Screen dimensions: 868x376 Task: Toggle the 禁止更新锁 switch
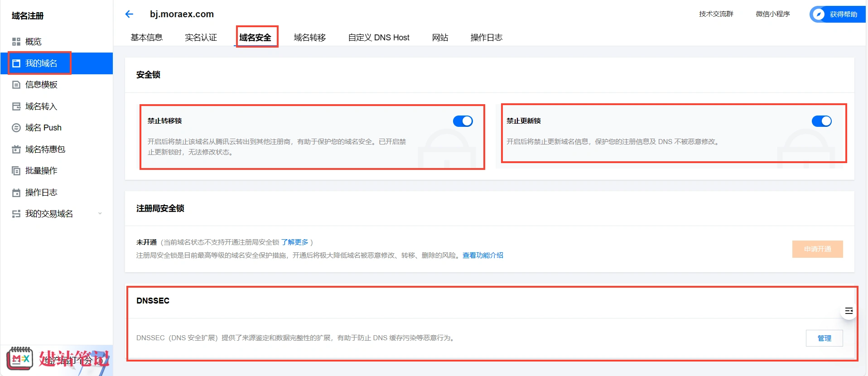click(x=822, y=121)
